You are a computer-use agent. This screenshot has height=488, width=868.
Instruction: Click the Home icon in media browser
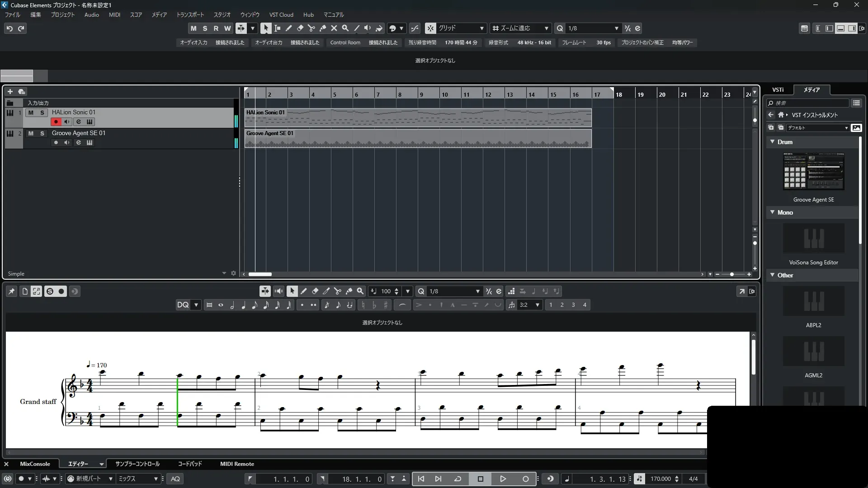pos(780,115)
